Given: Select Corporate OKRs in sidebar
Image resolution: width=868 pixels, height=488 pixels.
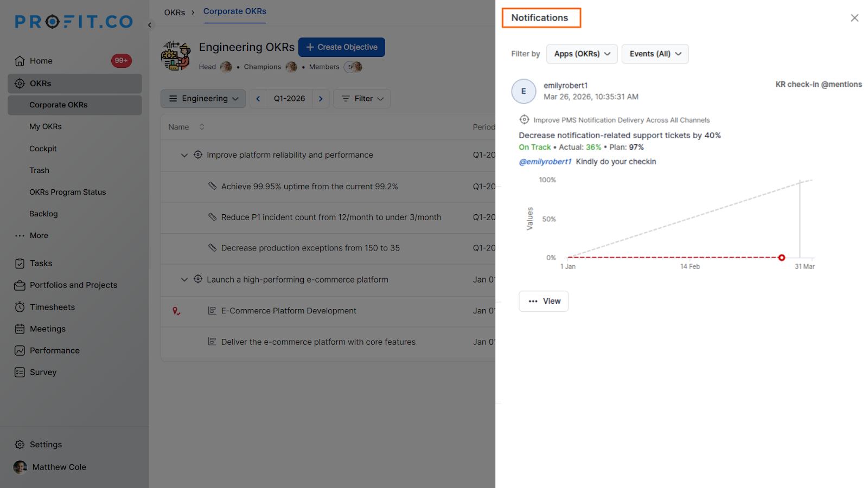Looking at the screenshot, I should (x=75, y=105).
